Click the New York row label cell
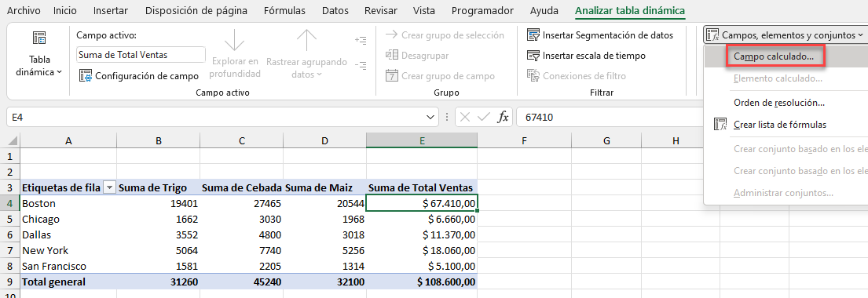This screenshot has width=868, height=298. 68,250
